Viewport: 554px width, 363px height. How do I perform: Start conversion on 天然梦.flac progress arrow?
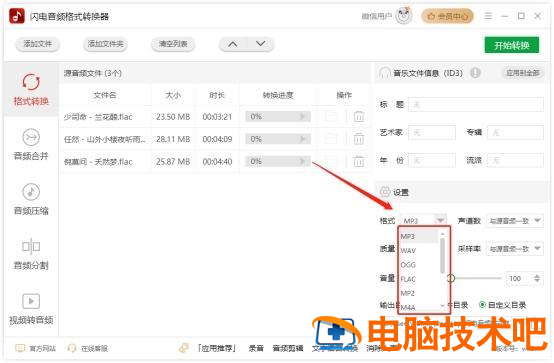[x=302, y=162]
